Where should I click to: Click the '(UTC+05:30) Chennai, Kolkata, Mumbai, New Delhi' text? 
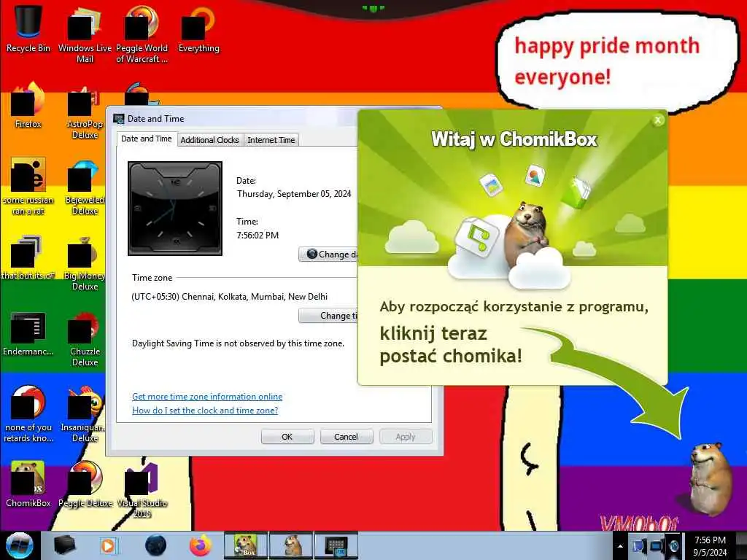coord(230,297)
